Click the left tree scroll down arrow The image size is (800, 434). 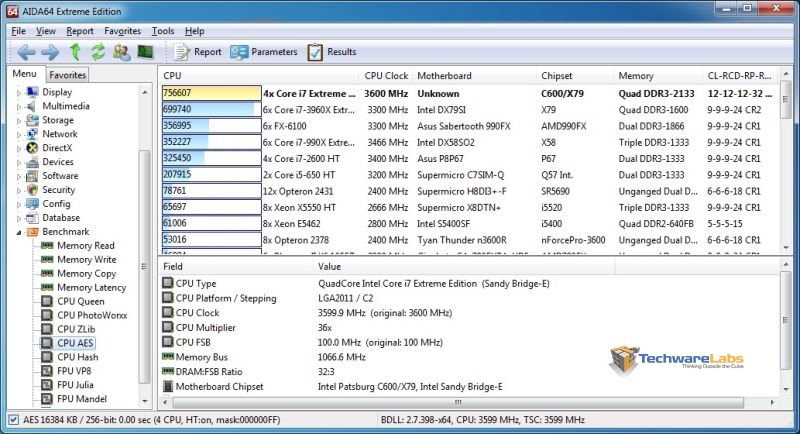point(145,401)
